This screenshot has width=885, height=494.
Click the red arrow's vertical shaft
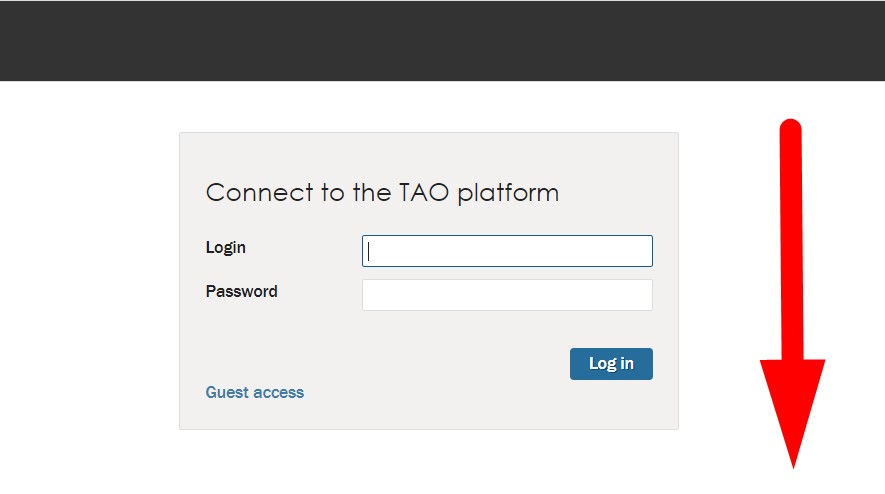tap(791, 240)
